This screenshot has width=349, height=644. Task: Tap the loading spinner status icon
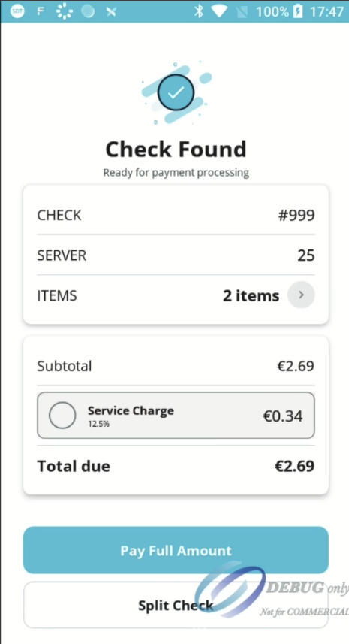tap(64, 11)
